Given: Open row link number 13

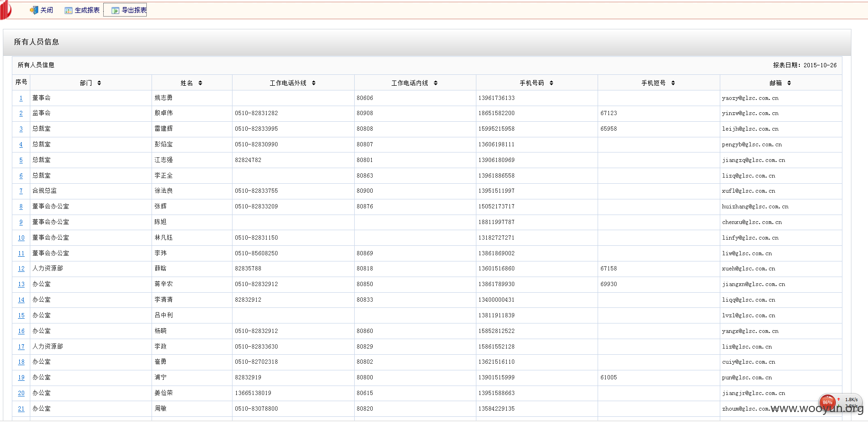Looking at the screenshot, I should [x=21, y=284].
